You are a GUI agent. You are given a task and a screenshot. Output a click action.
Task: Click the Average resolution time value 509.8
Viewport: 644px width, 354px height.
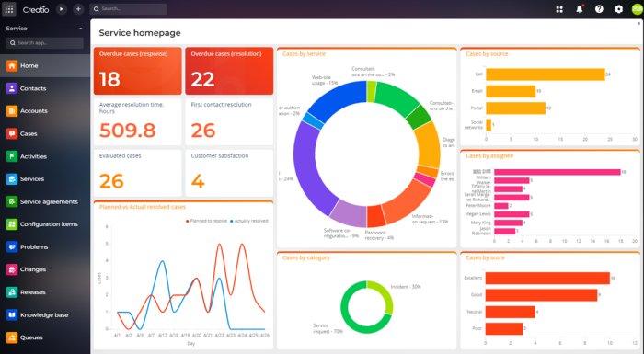click(127, 131)
